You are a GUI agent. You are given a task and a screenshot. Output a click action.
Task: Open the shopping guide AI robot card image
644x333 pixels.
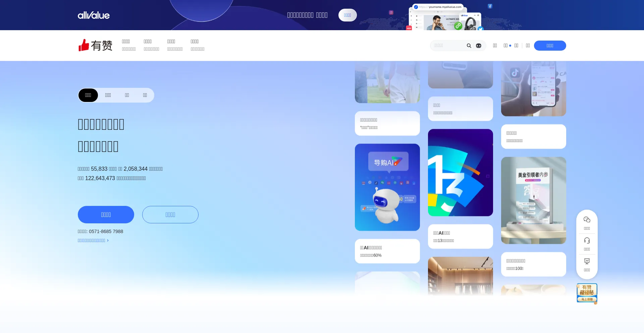[x=387, y=187]
